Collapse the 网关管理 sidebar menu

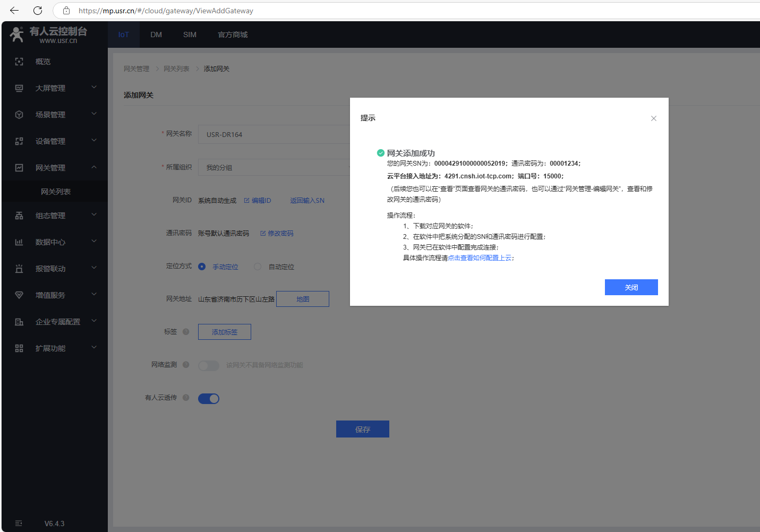(x=94, y=167)
